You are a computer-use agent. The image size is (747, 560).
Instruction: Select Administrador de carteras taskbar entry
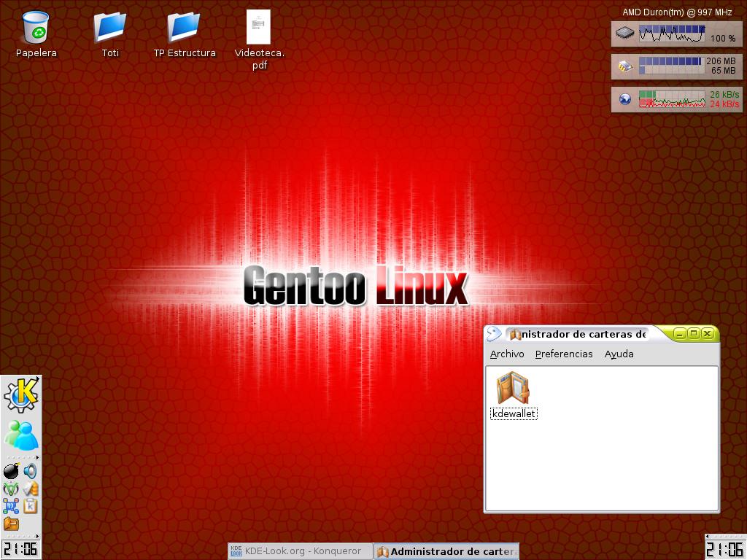[446, 551]
